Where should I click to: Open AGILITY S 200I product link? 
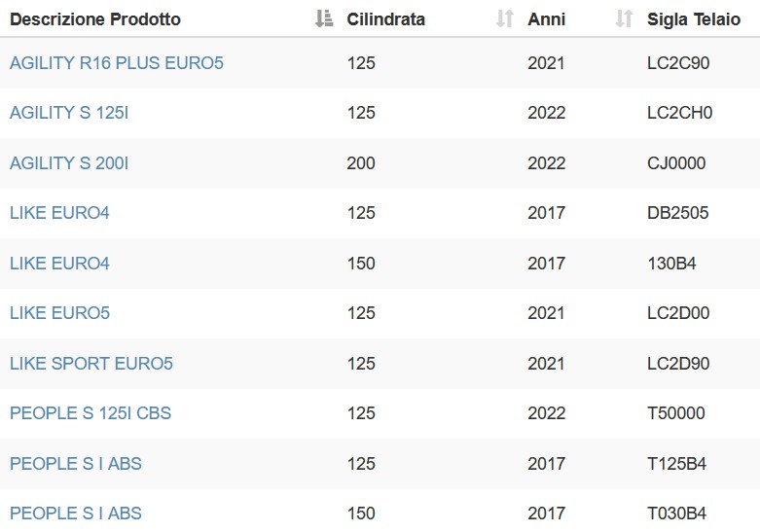point(69,163)
